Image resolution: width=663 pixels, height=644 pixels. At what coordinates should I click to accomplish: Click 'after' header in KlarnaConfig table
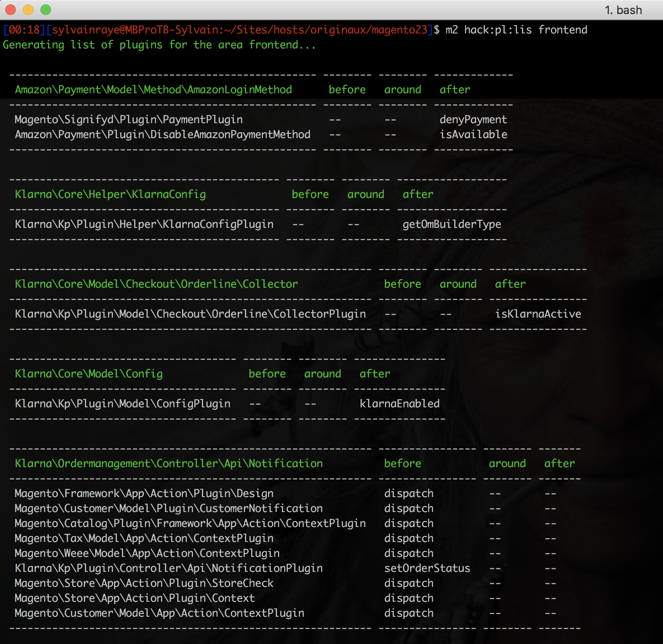tap(418, 194)
